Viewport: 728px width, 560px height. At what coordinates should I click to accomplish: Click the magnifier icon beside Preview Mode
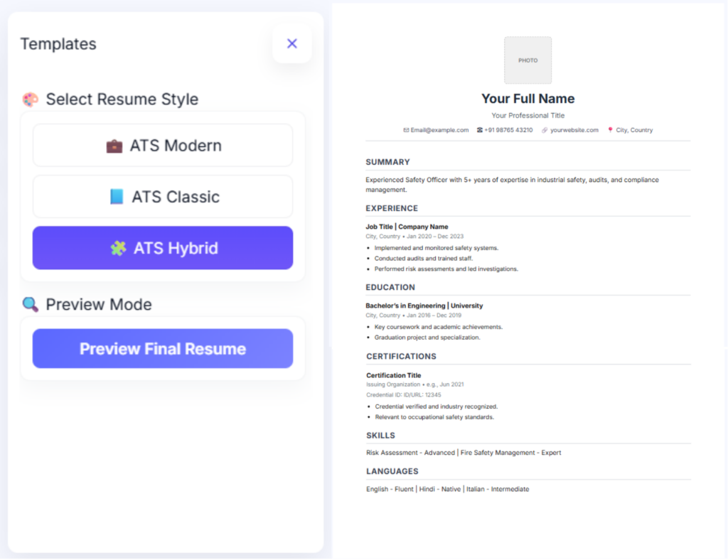click(30, 305)
